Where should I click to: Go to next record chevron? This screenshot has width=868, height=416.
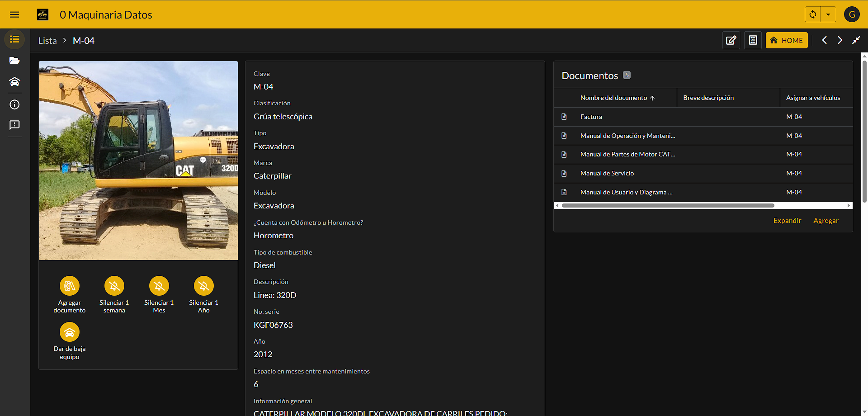(x=840, y=40)
